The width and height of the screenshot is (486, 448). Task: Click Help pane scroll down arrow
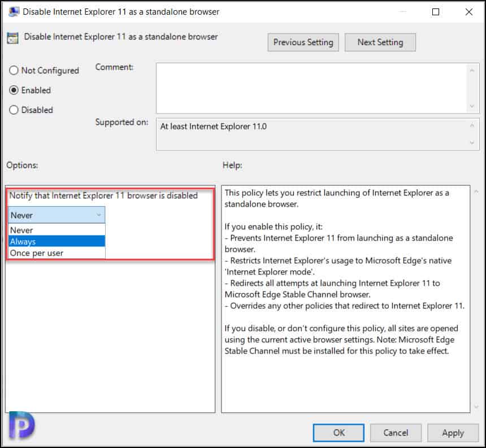476,407
